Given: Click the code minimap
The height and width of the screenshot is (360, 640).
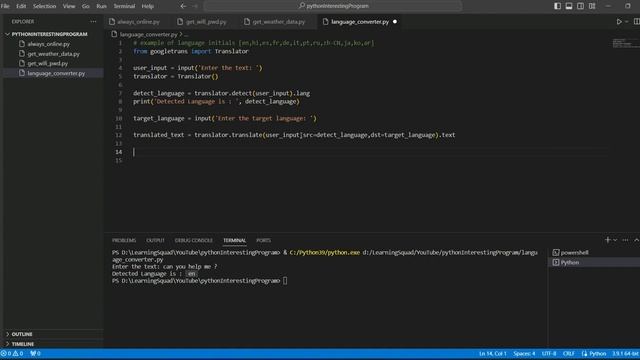Looking at the screenshot, I should tap(625, 43).
